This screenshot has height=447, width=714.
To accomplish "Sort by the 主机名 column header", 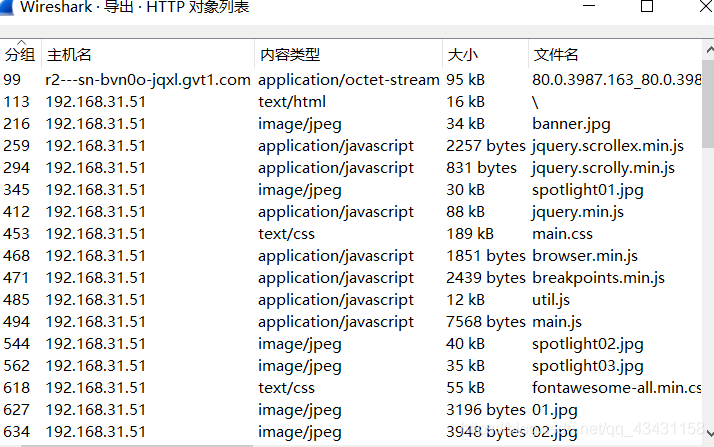I will click(x=148, y=55).
